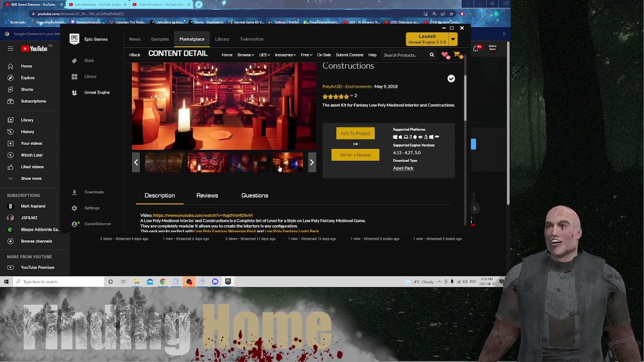The width and height of the screenshot is (644, 362).
Task: Open YouTube Explore in sidebar
Action: pyautogui.click(x=27, y=78)
